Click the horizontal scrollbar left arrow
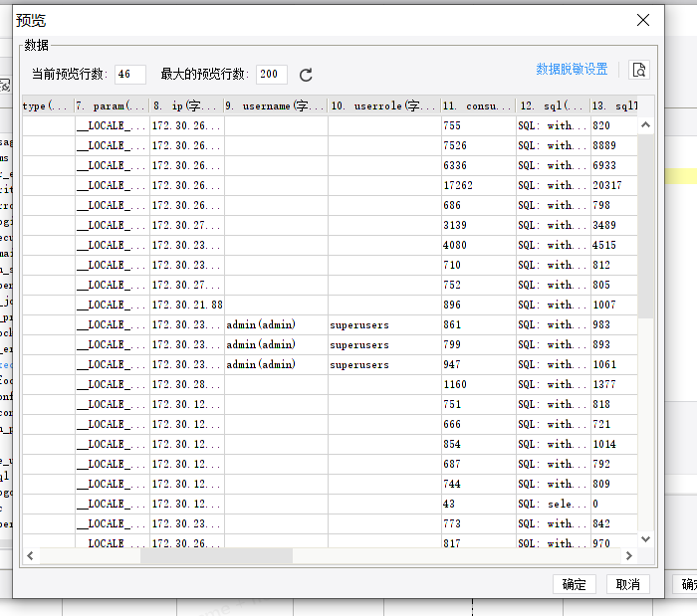The height and width of the screenshot is (616, 697). pos(30,555)
